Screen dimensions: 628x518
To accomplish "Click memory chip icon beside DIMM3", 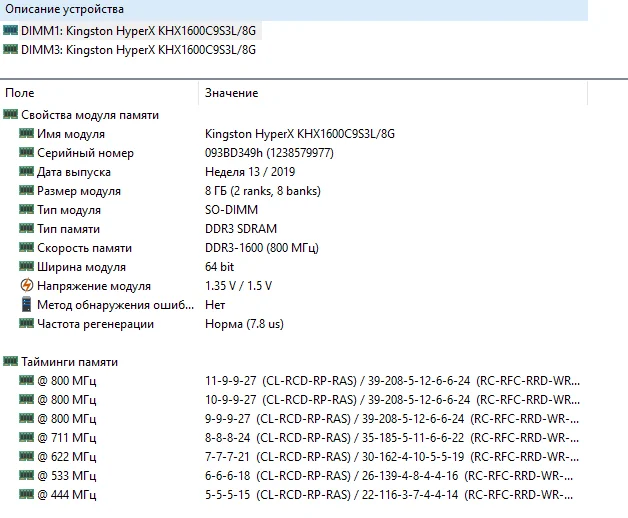I will (x=10, y=49).
